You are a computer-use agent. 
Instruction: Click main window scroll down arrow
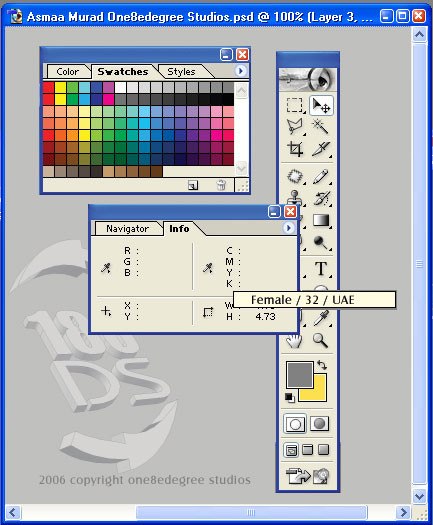coord(420,496)
